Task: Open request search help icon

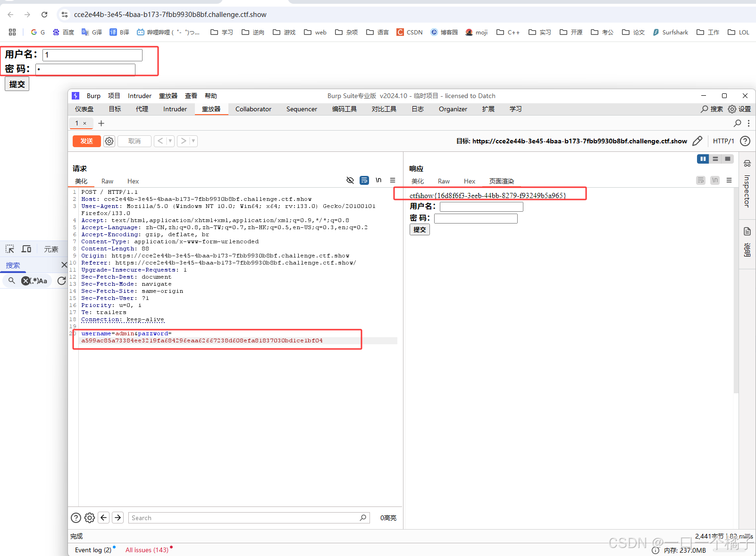Action: [x=76, y=518]
